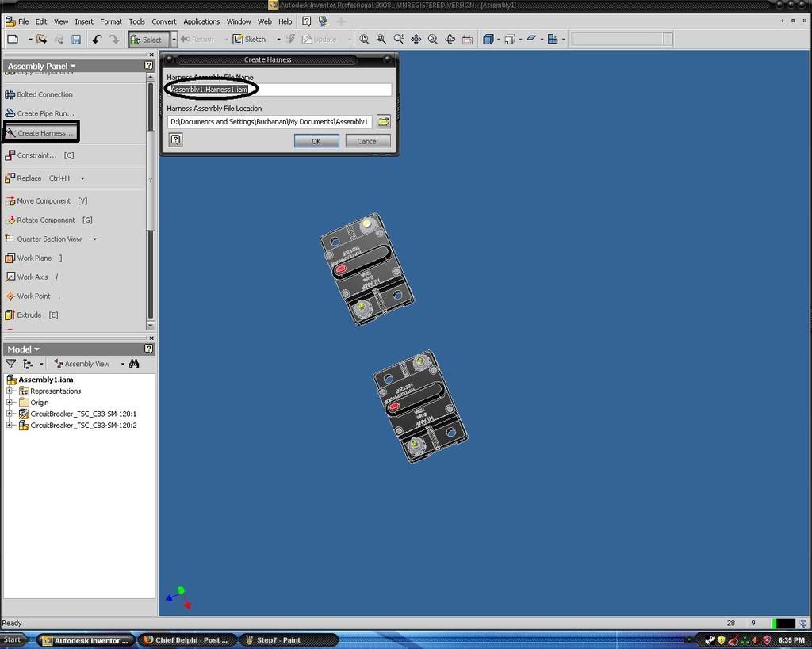
Task: Click the Zoom Selected icon
Action: [x=433, y=40]
